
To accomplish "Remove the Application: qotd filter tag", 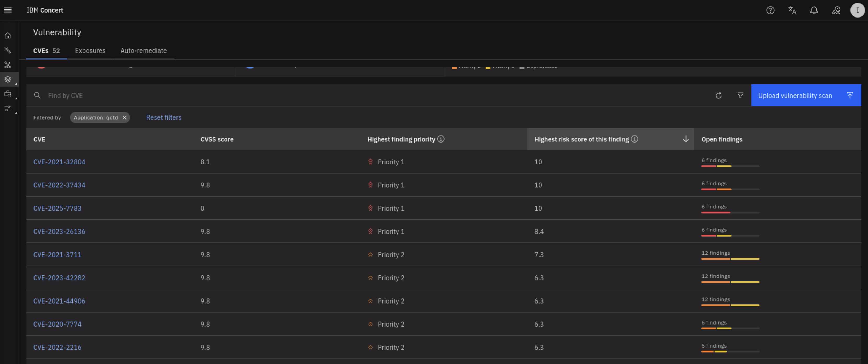I will [125, 117].
